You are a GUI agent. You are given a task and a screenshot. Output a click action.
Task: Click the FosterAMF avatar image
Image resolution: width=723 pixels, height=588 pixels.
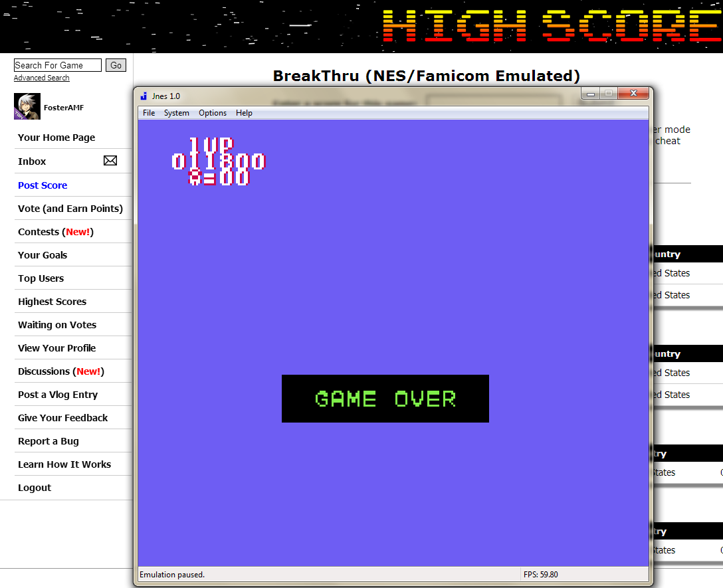coord(27,107)
